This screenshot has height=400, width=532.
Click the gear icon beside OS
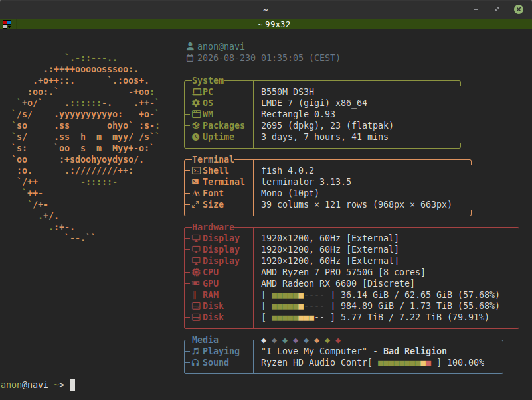point(196,103)
